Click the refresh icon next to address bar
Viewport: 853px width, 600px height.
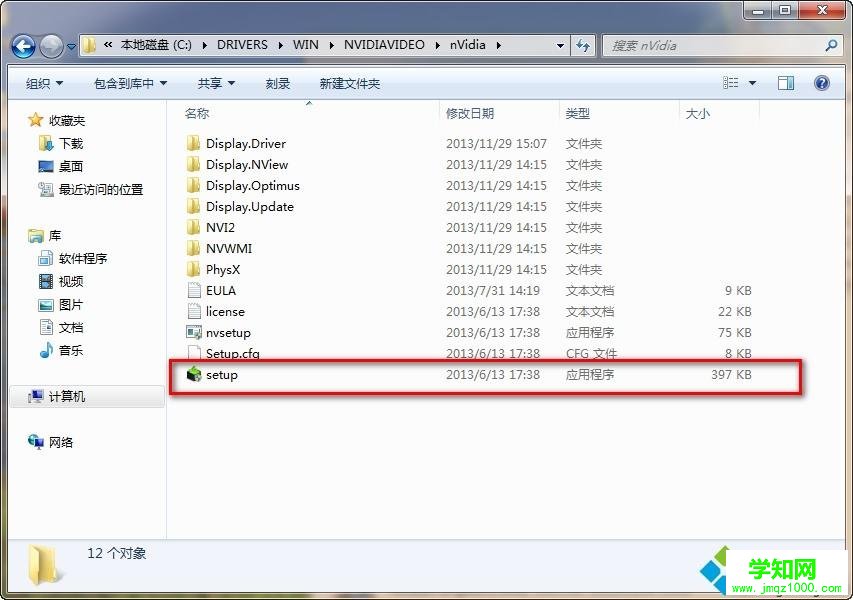click(581, 45)
